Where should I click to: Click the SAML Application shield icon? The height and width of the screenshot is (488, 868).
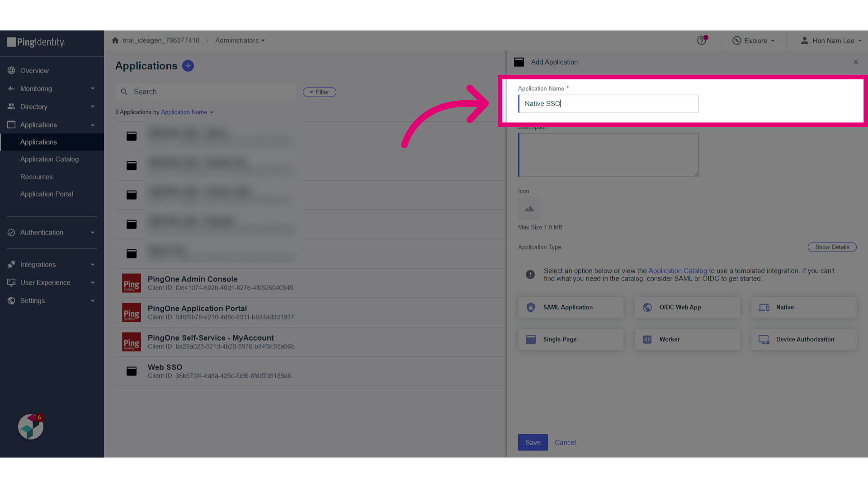point(531,307)
